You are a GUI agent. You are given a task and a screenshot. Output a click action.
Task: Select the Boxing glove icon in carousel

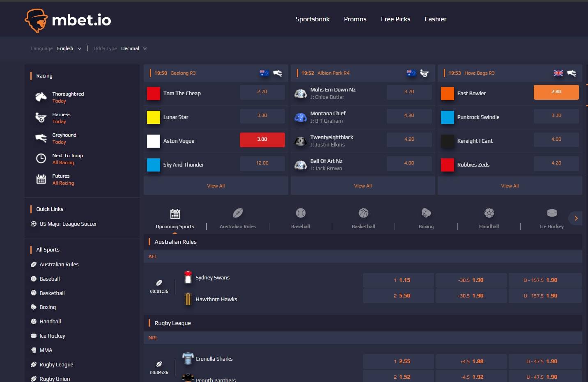click(426, 213)
